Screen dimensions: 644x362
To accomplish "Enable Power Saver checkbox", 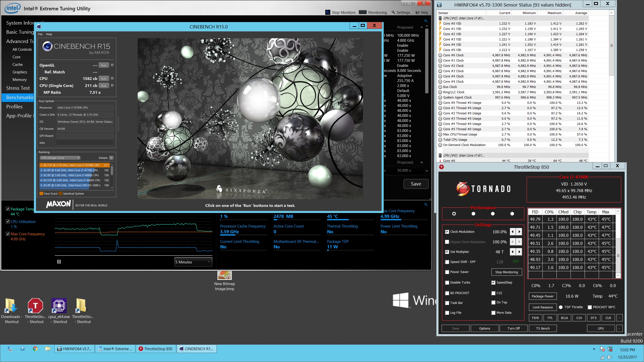I will pos(447,272).
